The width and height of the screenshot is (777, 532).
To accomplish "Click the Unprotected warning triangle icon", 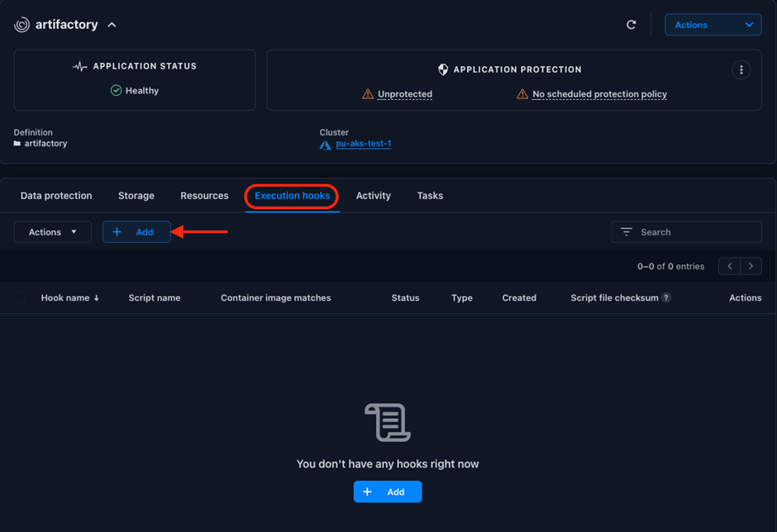I will point(368,94).
